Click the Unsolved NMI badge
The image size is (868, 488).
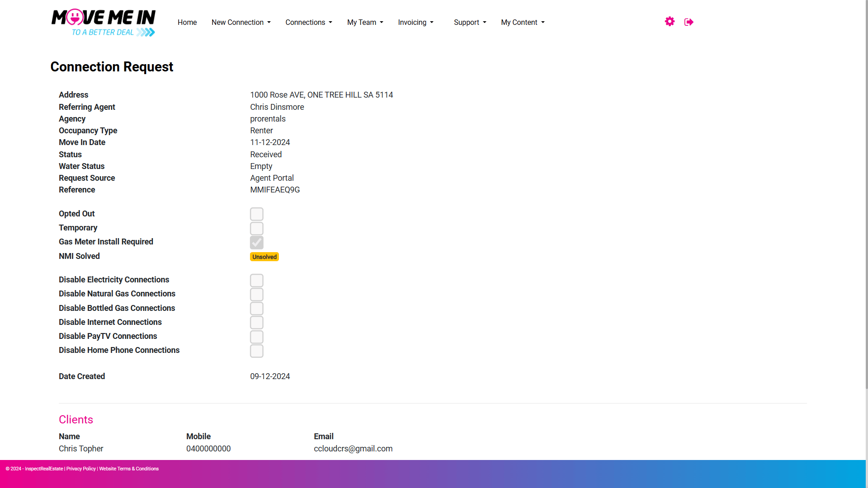click(264, 257)
